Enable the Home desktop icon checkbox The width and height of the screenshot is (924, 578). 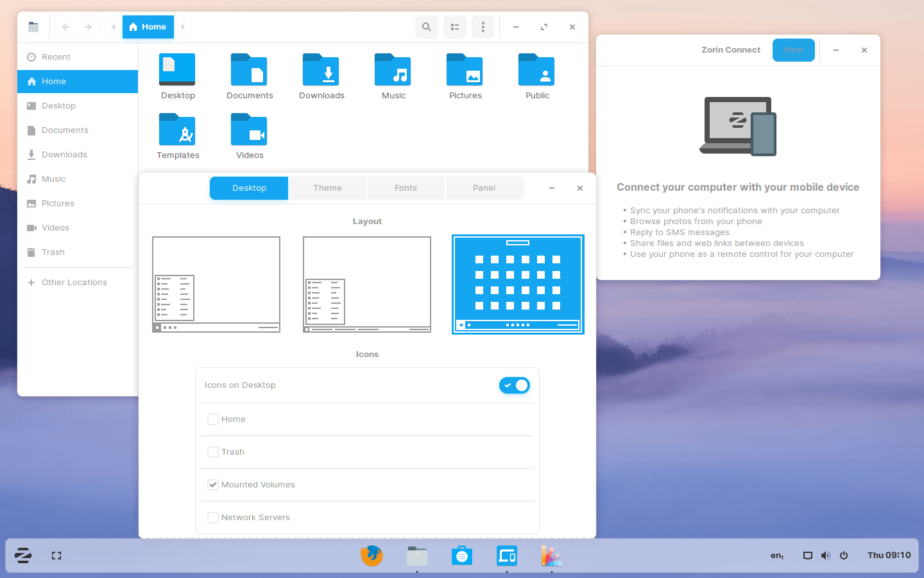coord(213,419)
